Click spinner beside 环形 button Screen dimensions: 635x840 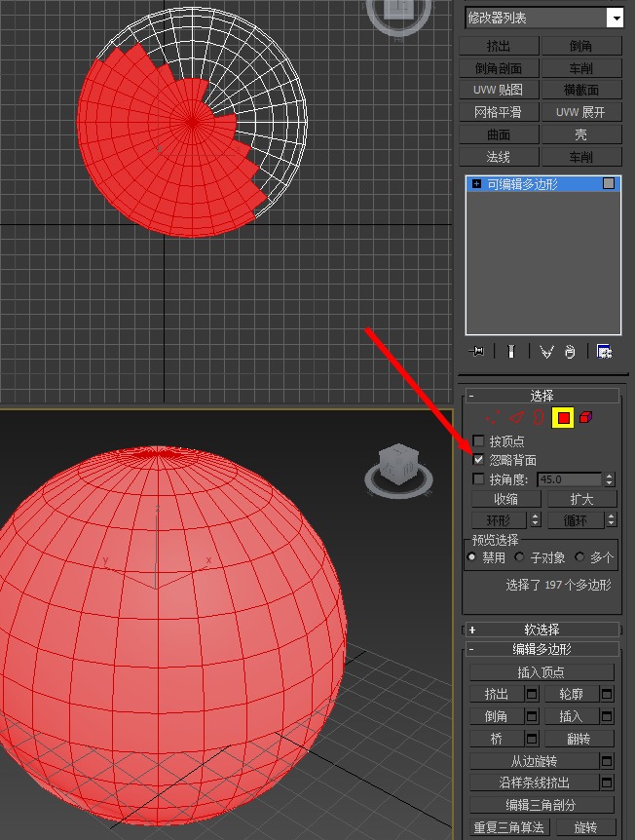[535, 519]
